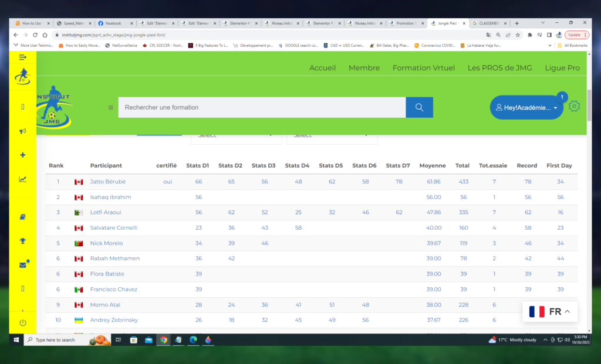Click the Lotfi Araoui participant name
Image resolution: width=601 pixels, height=364 pixels.
pyautogui.click(x=106, y=212)
